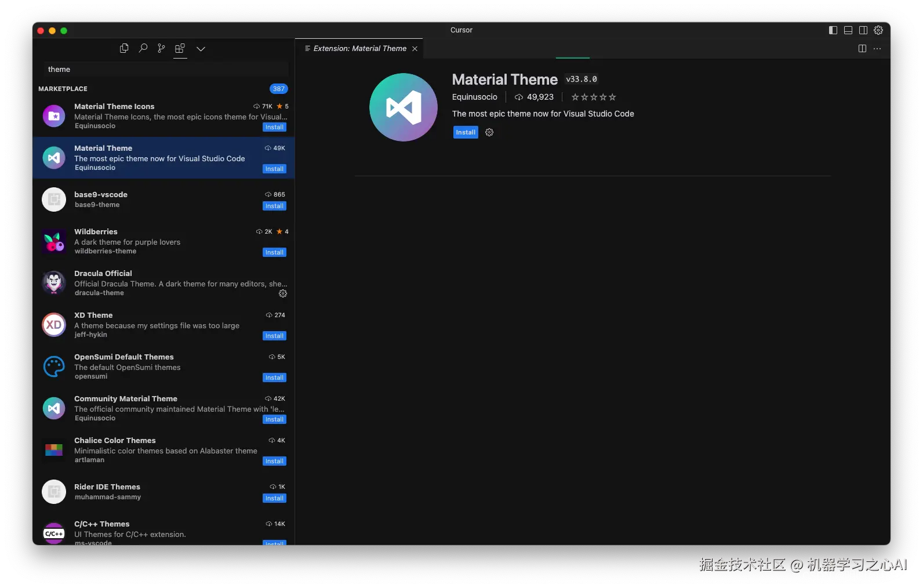Select Material Theme Icons list entry
Screen dimensions: 923x588
tap(163, 116)
